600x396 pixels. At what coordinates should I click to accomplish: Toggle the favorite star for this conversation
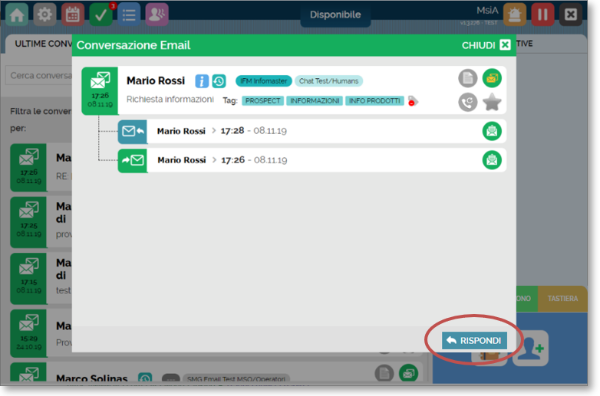coord(492,102)
